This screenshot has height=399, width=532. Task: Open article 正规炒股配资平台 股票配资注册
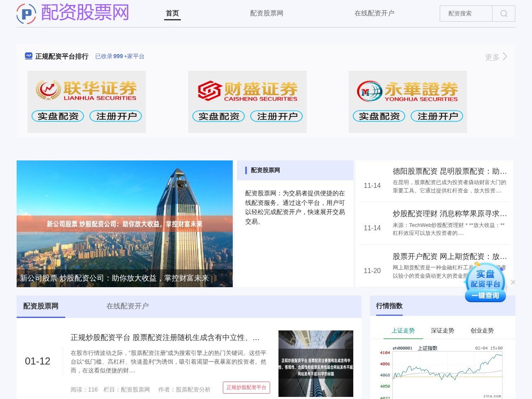[x=165, y=337]
